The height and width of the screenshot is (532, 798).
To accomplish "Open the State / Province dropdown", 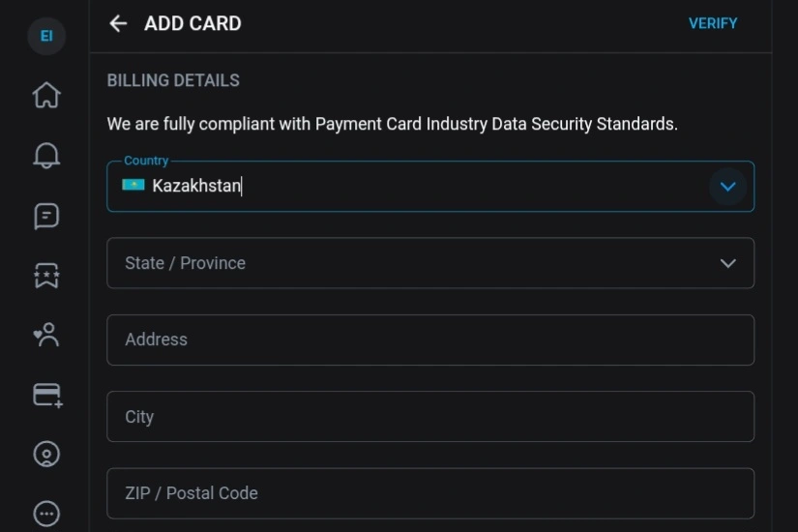I will tap(416, 263).
